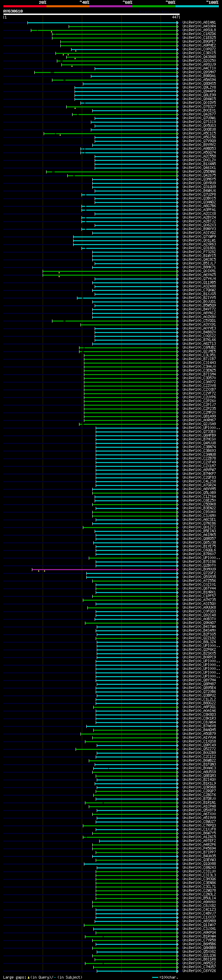Open hit UniRef100_C7HU57
Image resolution: width=222 pixels, height=980 pixels.
(199, 967)
